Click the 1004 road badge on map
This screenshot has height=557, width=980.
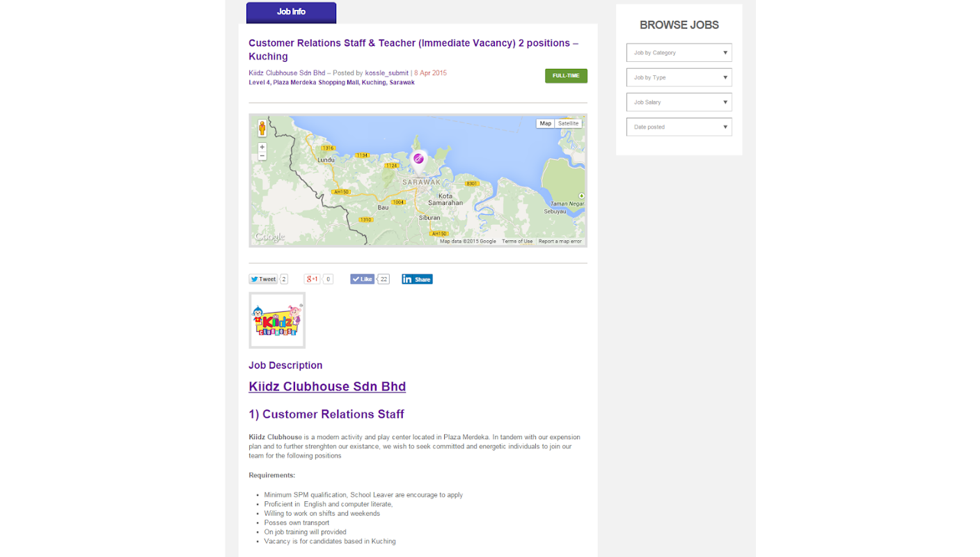point(398,202)
